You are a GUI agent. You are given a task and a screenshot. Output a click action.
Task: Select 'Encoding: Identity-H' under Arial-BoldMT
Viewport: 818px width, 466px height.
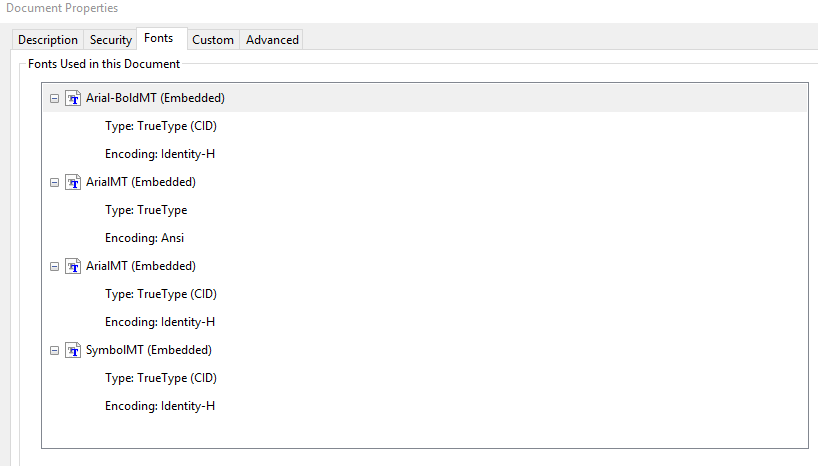click(x=160, y=154)
